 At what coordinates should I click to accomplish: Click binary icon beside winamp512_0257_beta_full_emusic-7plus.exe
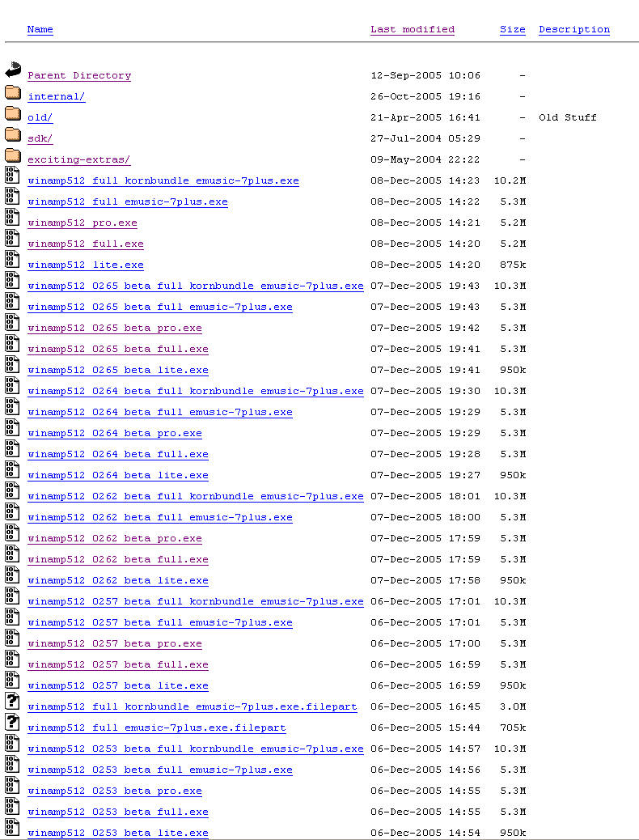[x=12, y=617]
